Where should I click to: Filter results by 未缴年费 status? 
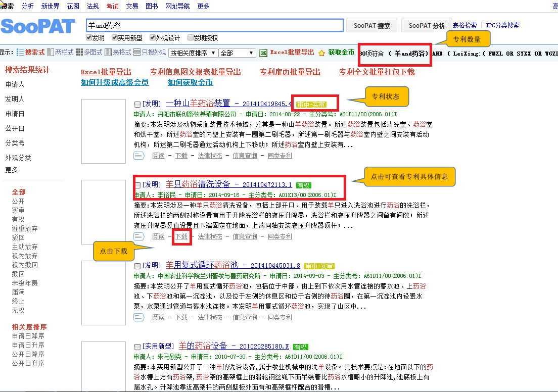(25, 283)
